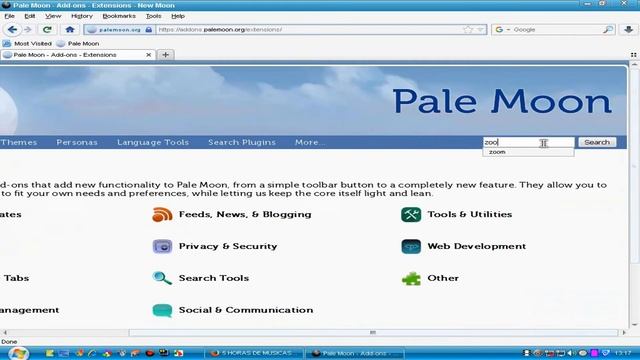Viewport: 640px width, 360px height.
Task: Open the Help menu
Action: click(178, 16)
